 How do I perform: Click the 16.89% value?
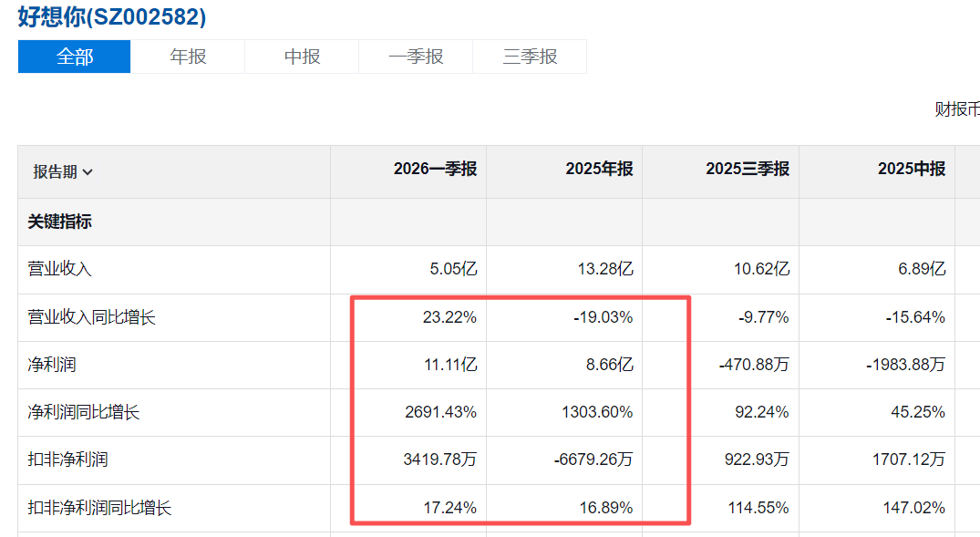606,508
